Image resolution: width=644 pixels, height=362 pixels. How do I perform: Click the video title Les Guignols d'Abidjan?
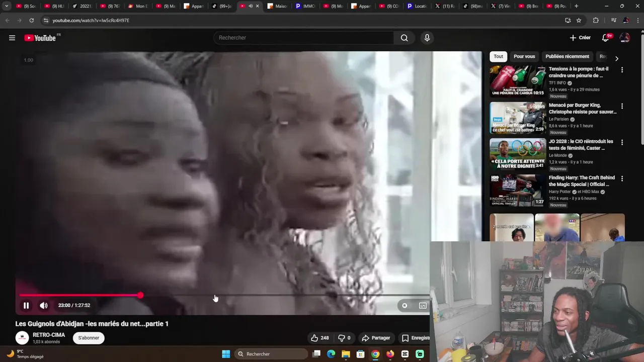tap(92, 324)
